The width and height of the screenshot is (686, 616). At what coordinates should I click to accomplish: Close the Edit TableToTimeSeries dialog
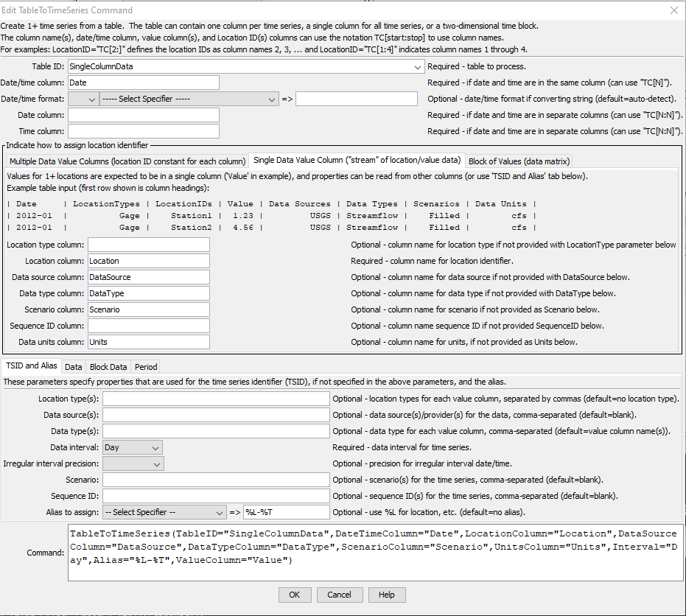click(674, 10)
